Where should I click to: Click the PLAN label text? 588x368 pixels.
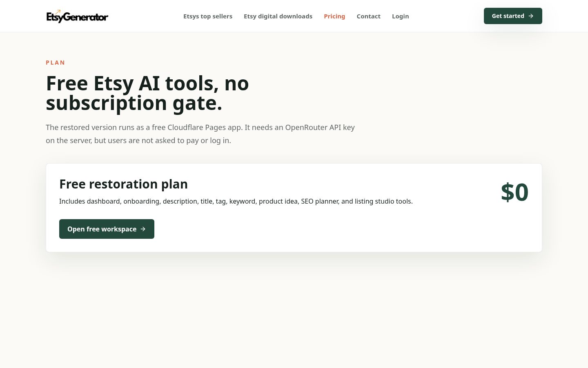pos(56,63)
